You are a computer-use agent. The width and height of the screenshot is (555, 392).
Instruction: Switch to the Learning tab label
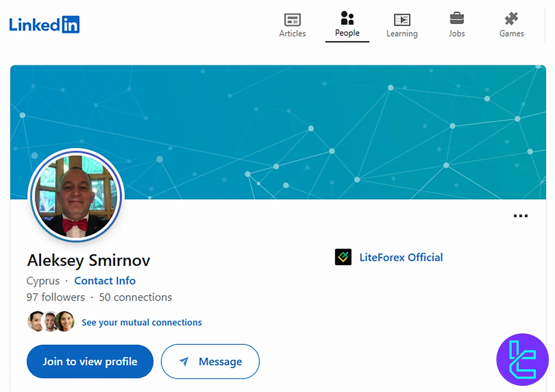click(x=402, y=33)
